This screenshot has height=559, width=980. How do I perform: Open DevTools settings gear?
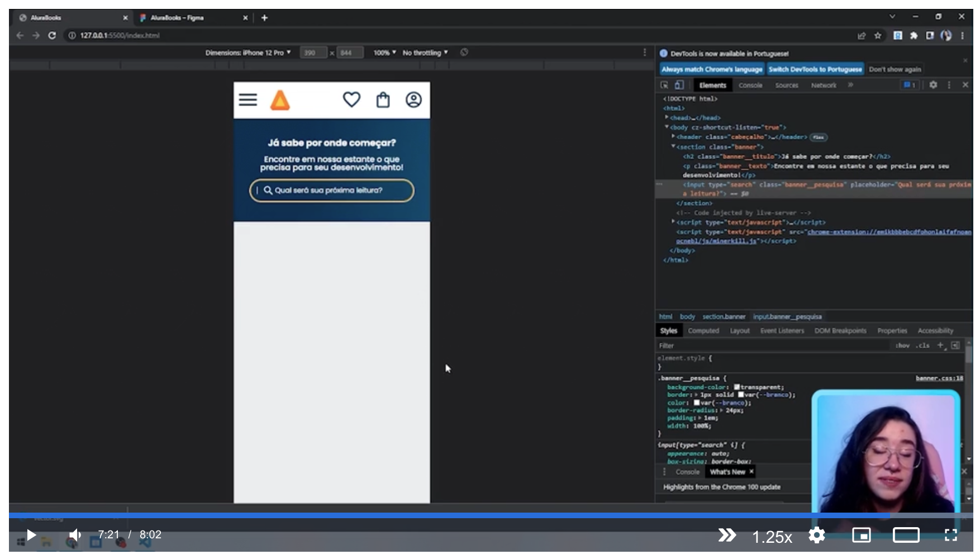click(933, 85)
